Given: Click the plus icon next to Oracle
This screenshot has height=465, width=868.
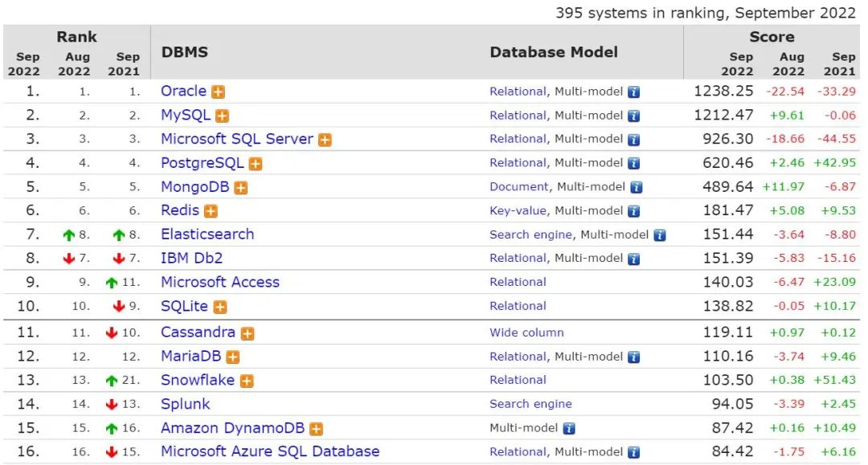Looking at the screenshot, I should point(218,92).
